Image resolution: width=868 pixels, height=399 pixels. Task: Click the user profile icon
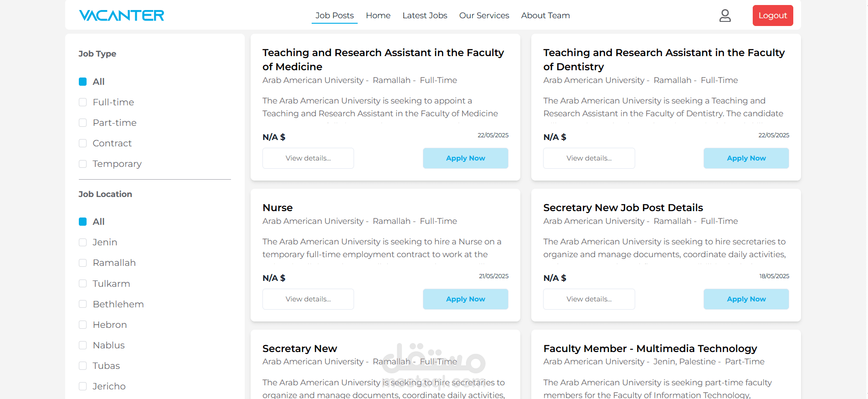pos(725,16)
